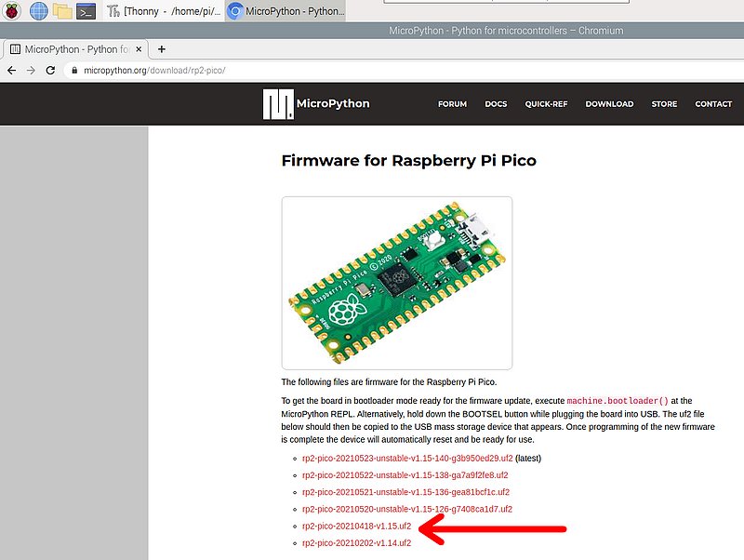Click 'The following files are firmware' sentence

tap(389, 382)
